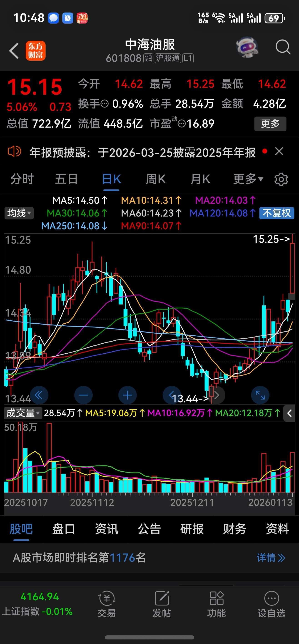
Task: Open 资讯 tab
Action: pos(107,529)
